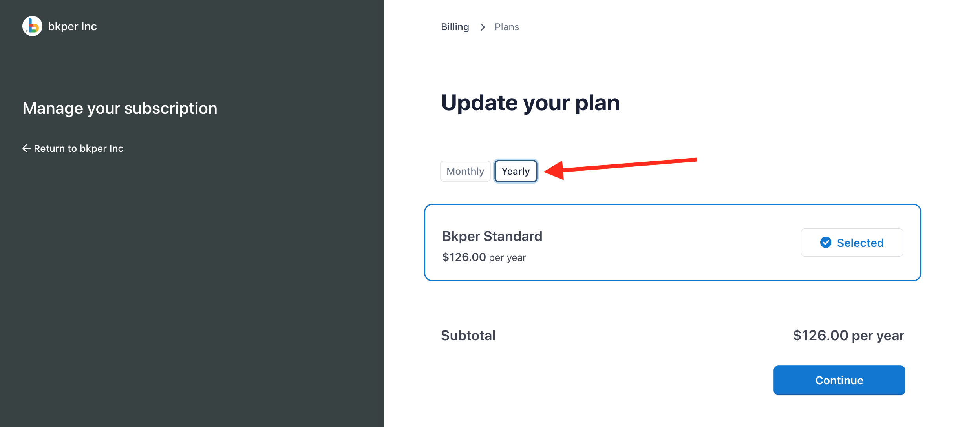The image size is (980, 427).
Task: Select the Yearly billing toggle
Action: (x=516, y=171)
